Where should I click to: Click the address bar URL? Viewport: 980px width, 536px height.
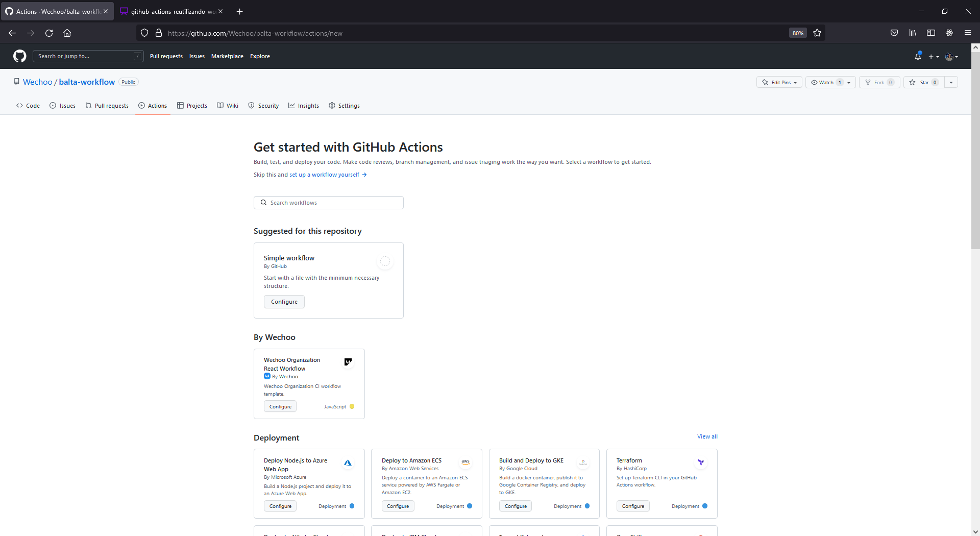[x=255, y=33]
